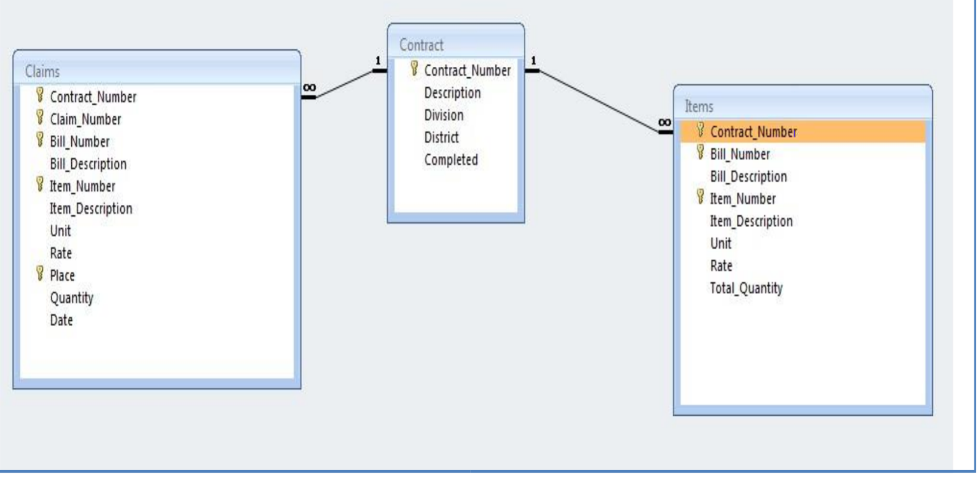Select Bill_Number field in Claims table
The height and width of the screenshot is (477, 980).
point(80,142)
